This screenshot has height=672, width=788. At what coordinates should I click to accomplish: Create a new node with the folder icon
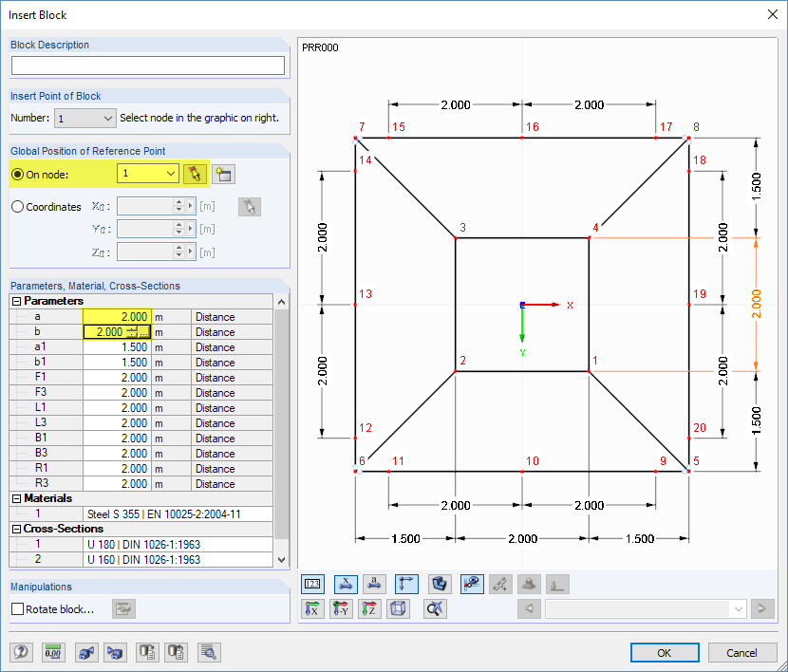pos(225,174)
